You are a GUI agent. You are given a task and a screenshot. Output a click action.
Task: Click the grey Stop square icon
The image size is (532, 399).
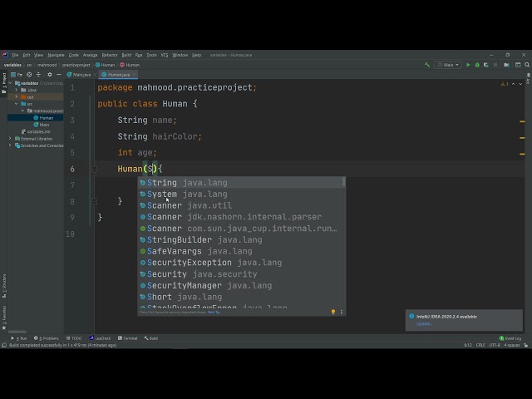coord(495,65)
